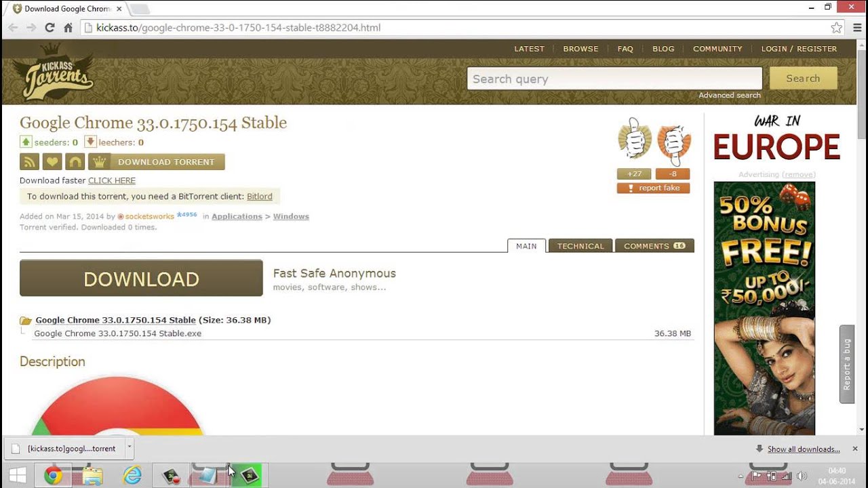Click the browser Forward arrow
This screenshot has height=488, width=868.
click(31, 28)
